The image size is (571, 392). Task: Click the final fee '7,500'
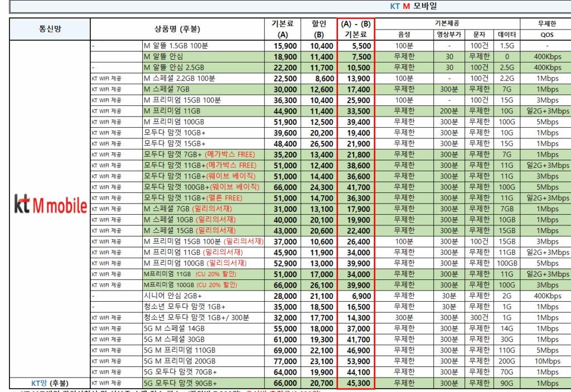tap(361, 57)
